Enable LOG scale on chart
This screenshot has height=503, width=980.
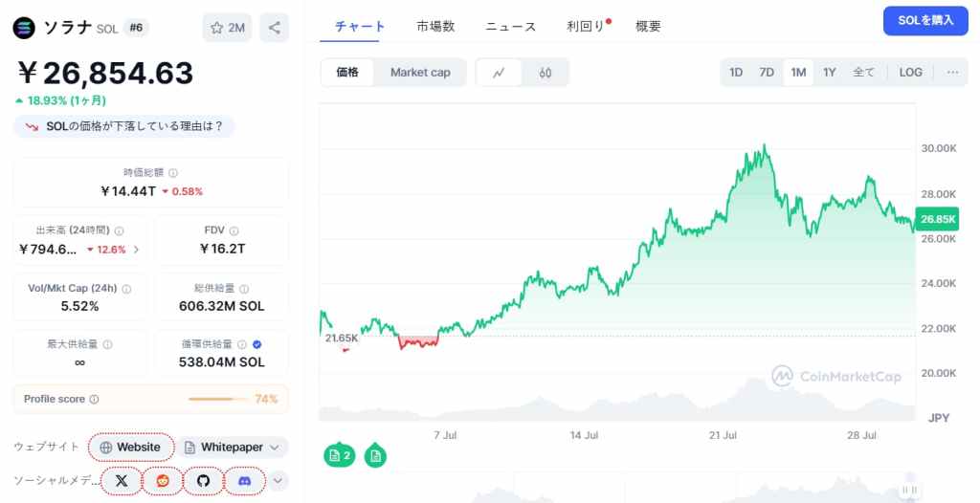point(911,73)
